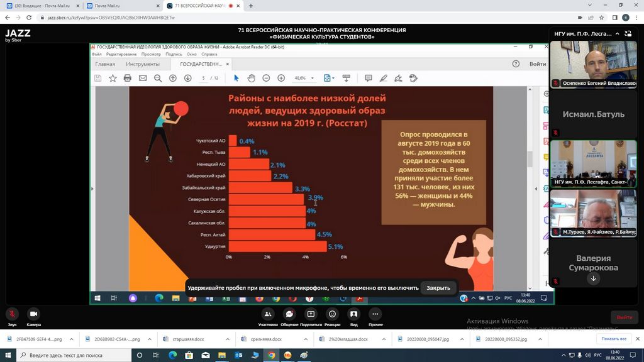Click Показать все downloads button
644x362 pixels.
[613, 339]
